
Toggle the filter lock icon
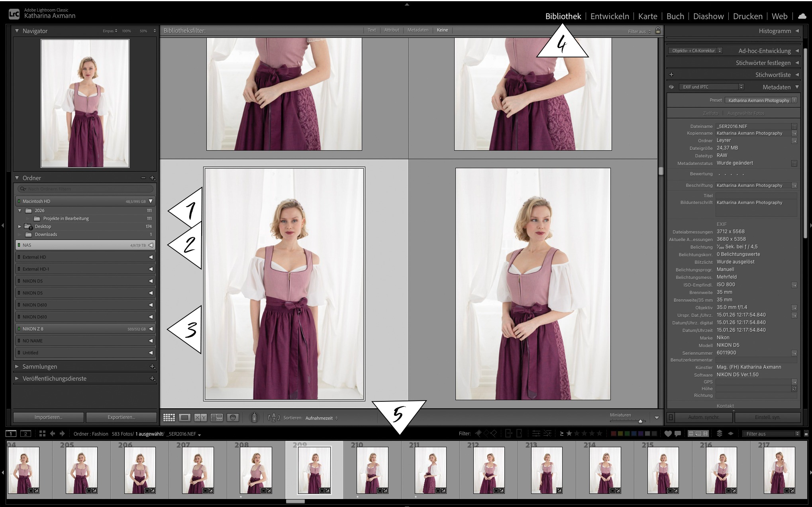658,30
